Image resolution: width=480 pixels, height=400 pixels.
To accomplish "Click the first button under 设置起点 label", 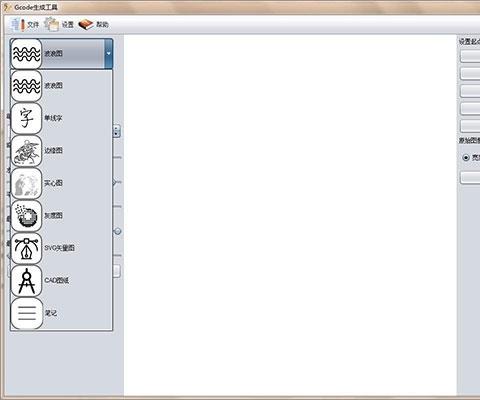I will [x=470, y=56].
